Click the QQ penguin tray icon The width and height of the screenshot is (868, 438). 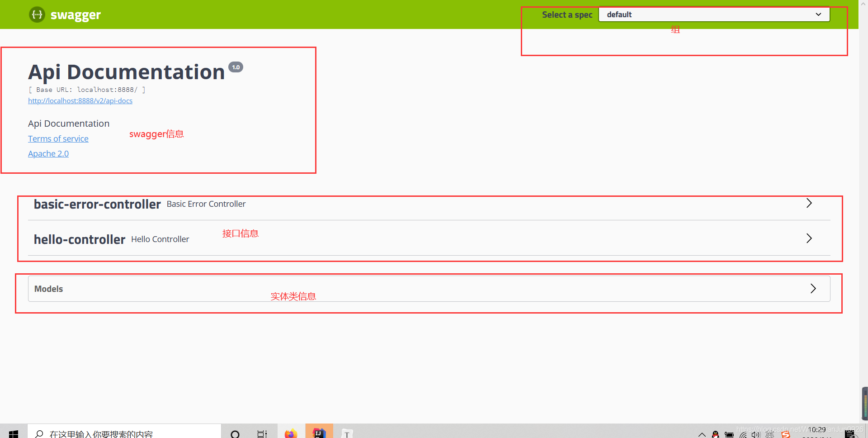tap(715, 434)
